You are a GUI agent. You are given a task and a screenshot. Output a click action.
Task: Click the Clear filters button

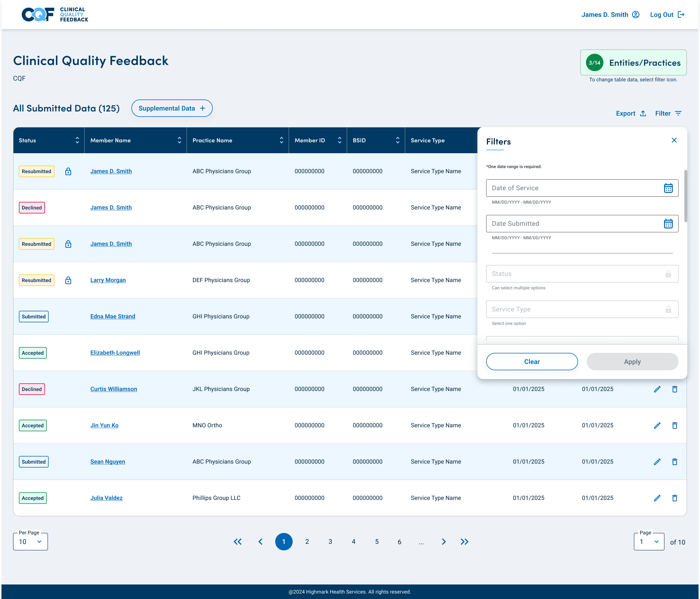[532, 362]
